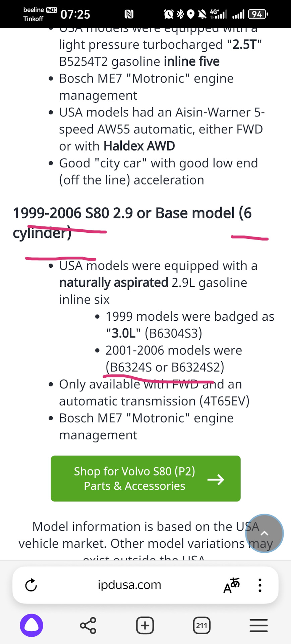
Task: Tap the battery indicator showing 94
Action: [x=257, y=14]
